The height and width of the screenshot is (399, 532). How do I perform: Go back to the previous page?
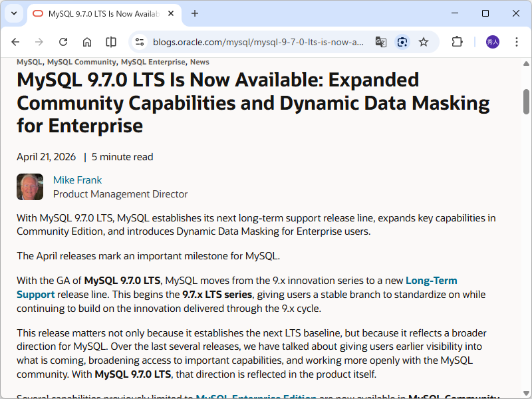(15, 42)
